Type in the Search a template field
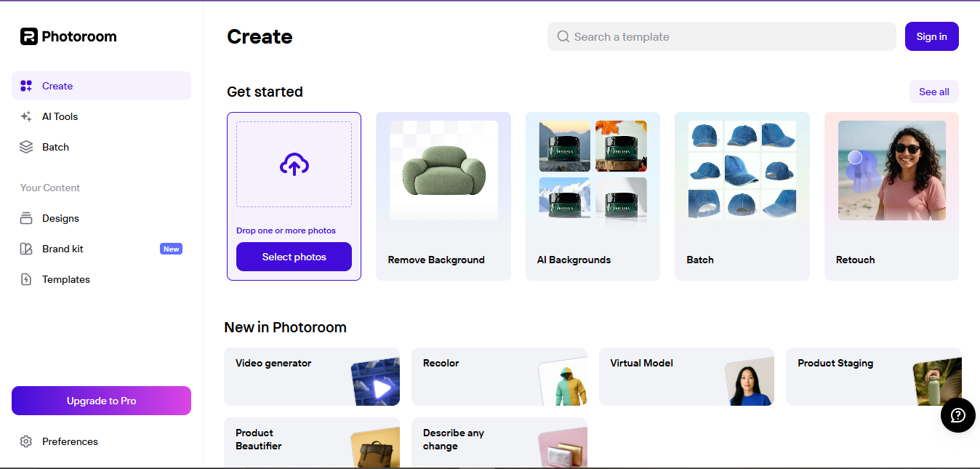 coord(727,36)
